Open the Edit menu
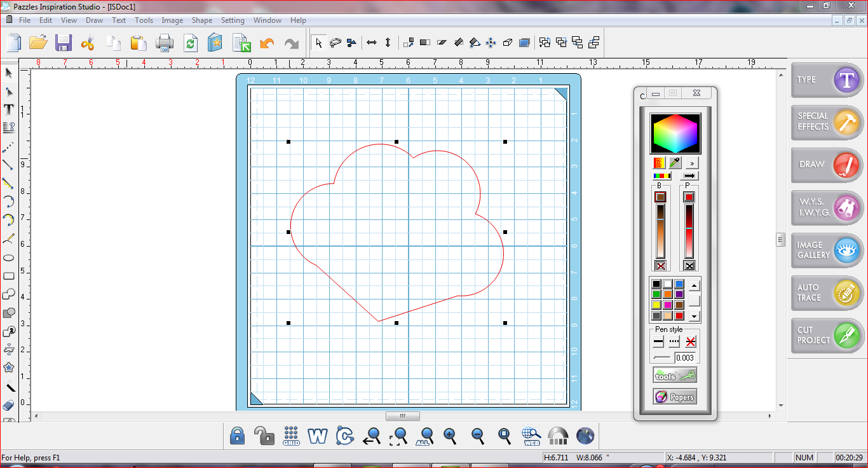Screen dimensions: 868x468 click(46, 20)
